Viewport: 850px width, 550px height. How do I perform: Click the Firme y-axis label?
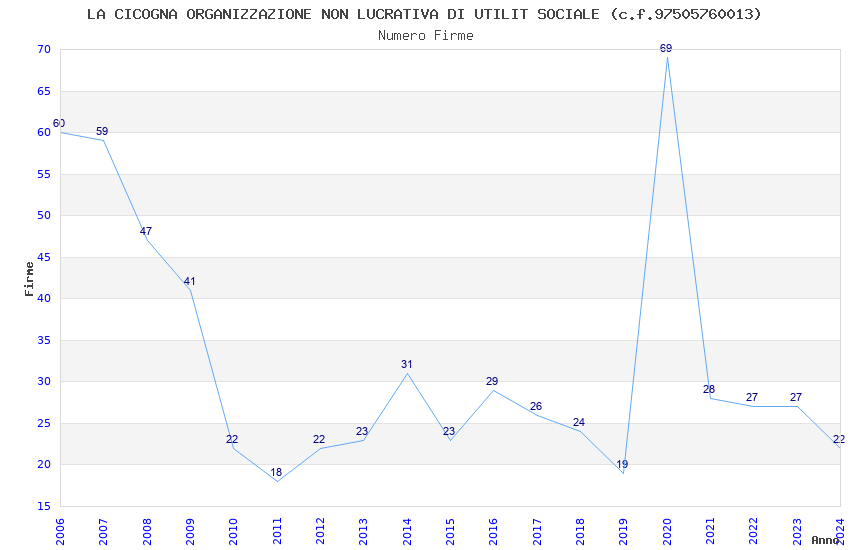click(x=29, y=279)
